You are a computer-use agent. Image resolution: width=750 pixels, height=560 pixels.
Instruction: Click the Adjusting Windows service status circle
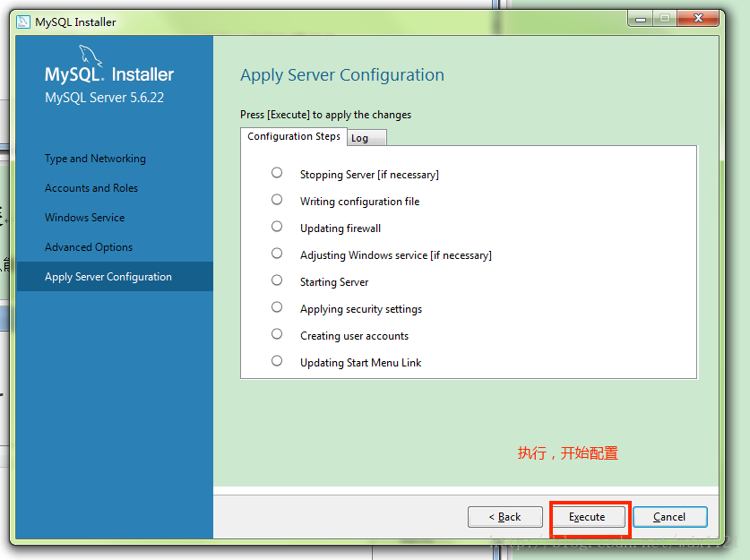coord(277,253)
